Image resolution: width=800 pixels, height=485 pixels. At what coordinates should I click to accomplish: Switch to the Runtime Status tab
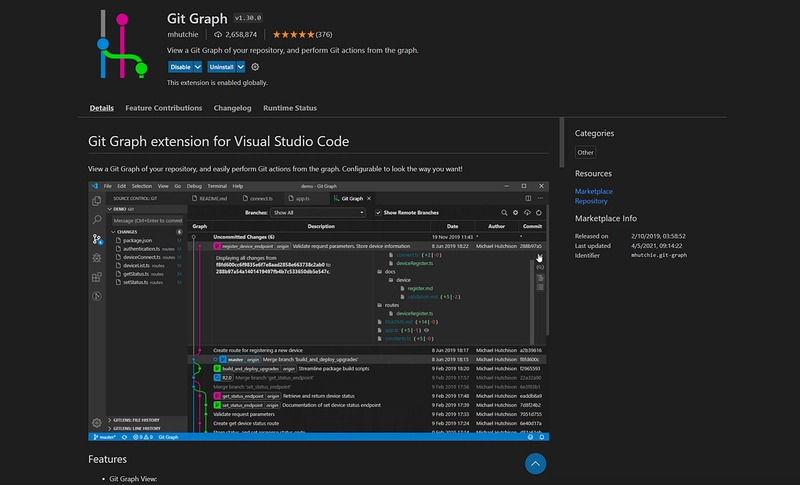point(290,108)
